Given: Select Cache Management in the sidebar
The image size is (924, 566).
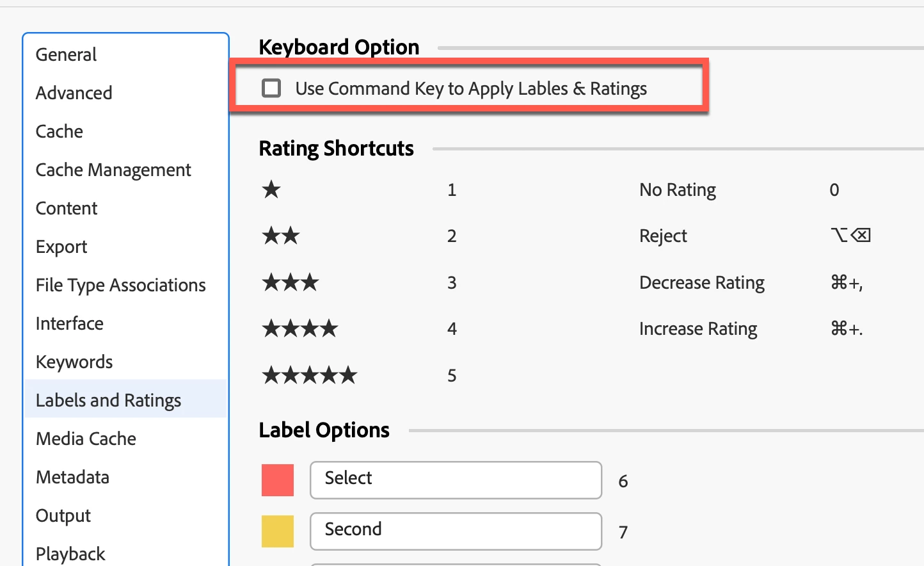Looking at the screenshot, I should [113, 170].
